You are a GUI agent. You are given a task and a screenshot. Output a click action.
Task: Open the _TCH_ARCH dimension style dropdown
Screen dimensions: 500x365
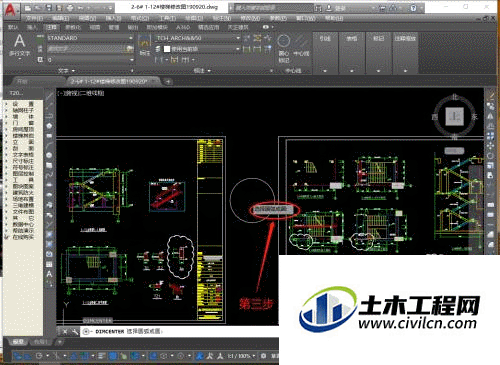198,38
